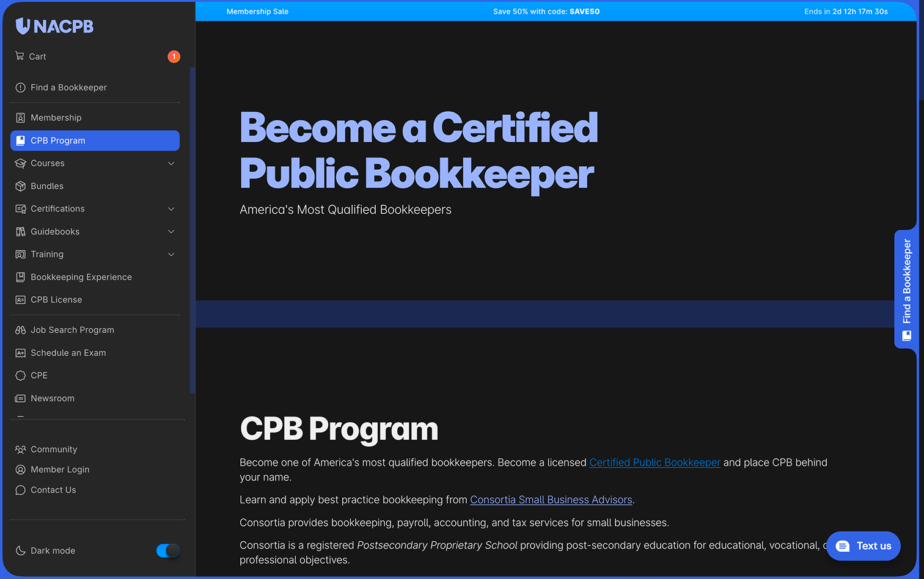This screenshot has width=924, height=579.
Task: Click the chat bubble icon in Text us
Action: [843, 546]
